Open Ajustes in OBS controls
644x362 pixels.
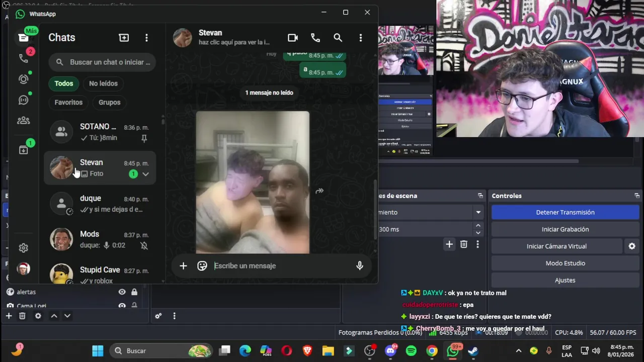565,281
